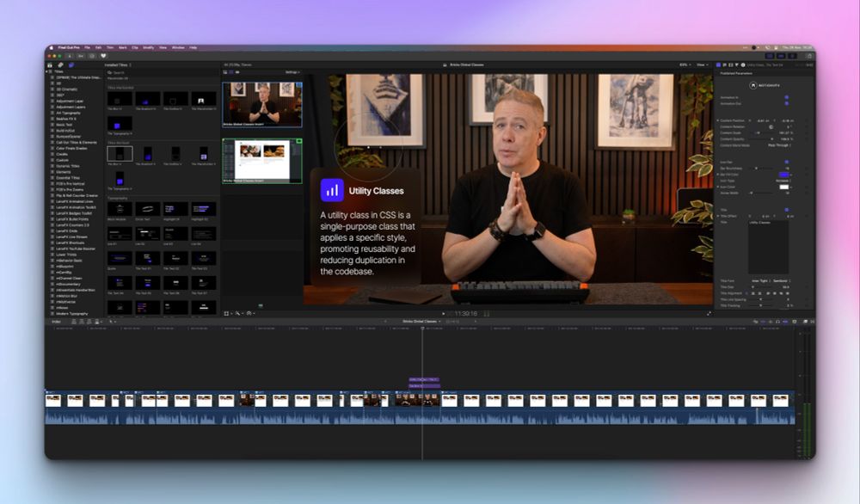Open the Mark menu

coord(122,47)
